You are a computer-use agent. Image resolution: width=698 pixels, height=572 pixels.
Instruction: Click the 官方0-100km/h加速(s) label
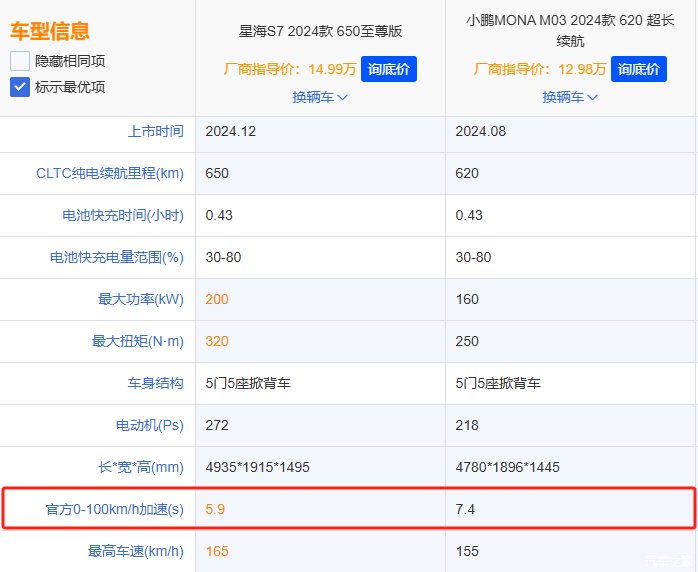[x=115, y=509]
